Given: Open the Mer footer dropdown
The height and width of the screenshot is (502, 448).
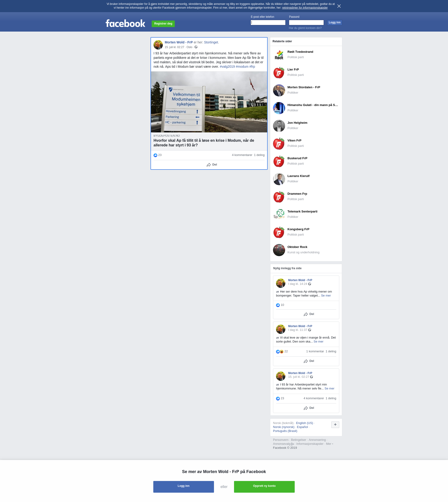Looking at the screenshot, I should (x=329, y=444).
